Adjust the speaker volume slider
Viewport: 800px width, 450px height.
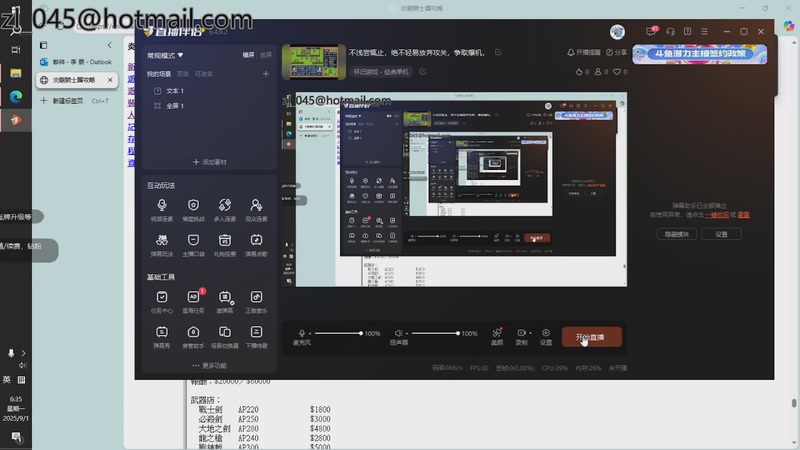point(435,333)
